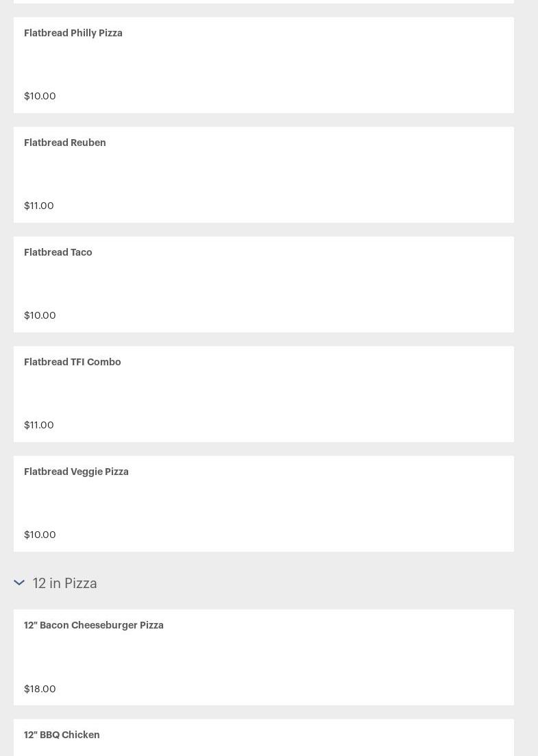Click the $10.00 price under Flatbread Taco
Viewport: 538px width, 756px height.
point(40,315)
